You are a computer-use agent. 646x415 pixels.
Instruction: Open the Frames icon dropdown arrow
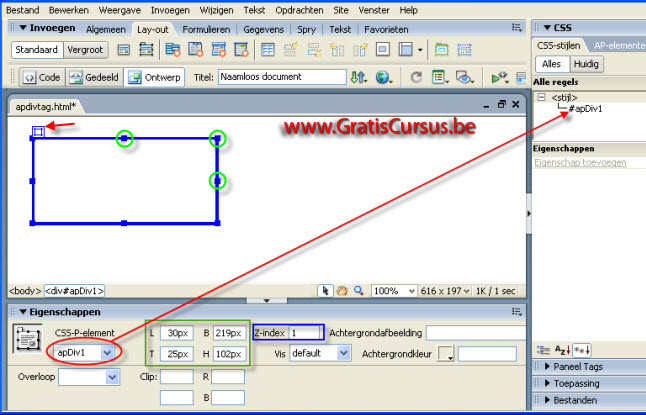420,50
